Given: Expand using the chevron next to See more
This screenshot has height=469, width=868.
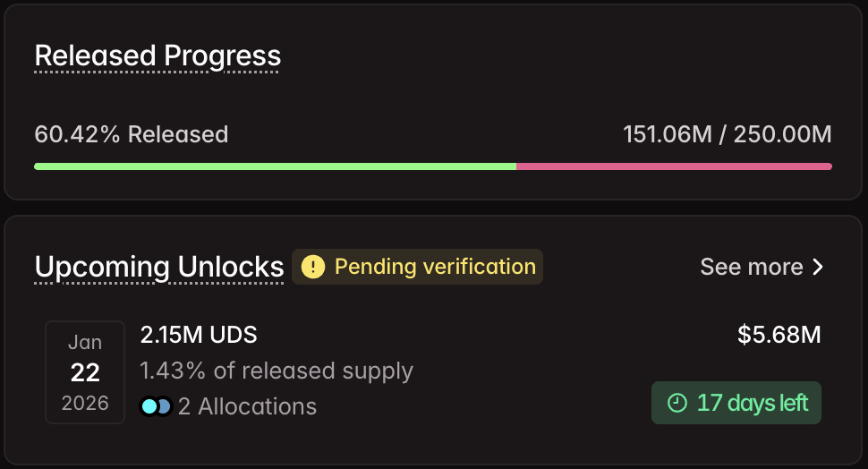Looking at the screenshot, I should coord(817,267).
